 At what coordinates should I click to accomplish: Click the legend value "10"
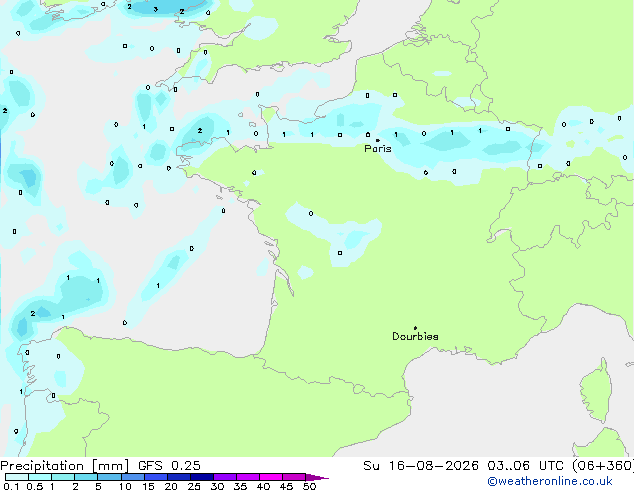125,486
